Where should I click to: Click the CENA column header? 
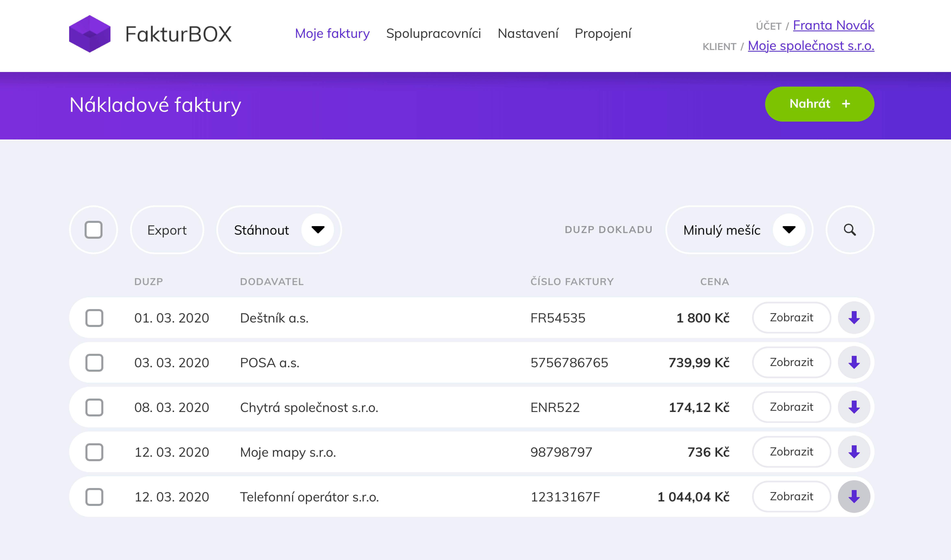point(715,281)
